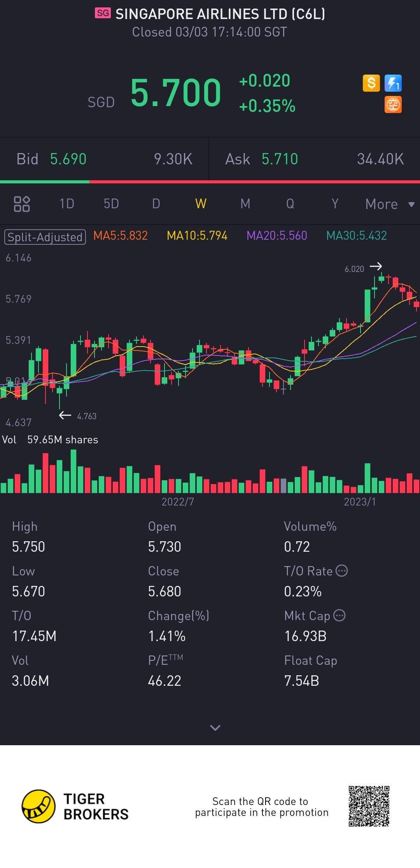Tap the MA20:5.560 indicator label
The image size is (420, 868).
(277, 235)
